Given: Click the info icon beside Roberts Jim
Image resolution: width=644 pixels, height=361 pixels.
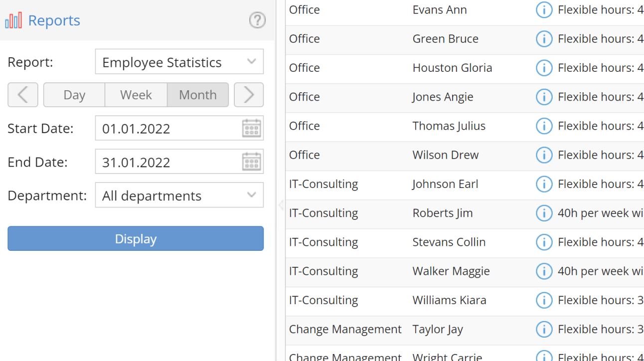Looking at the screenshot, I should click(x=544, y=213).
